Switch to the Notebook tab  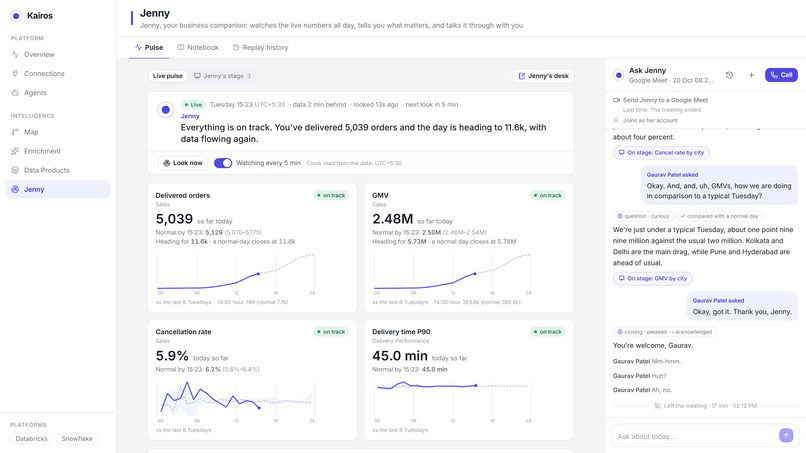coord(198,47)
